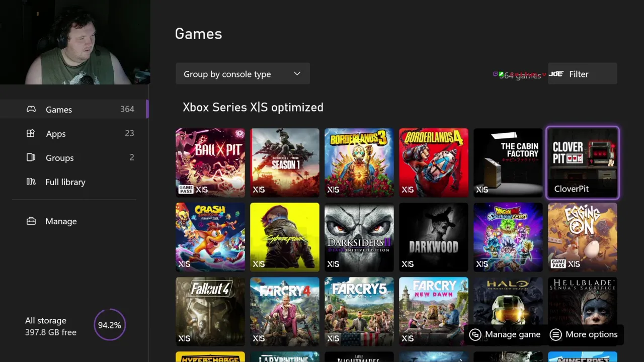The image size is (644, 362).
Task: Click the Game Pass badge on Ball x Pit
Action: click(186, 190)
